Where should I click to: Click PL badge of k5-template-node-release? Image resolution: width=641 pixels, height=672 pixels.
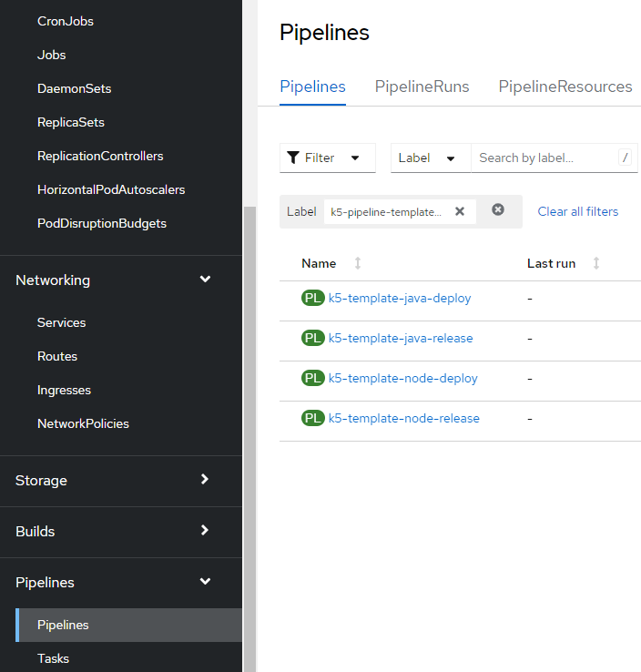[313, 418]
